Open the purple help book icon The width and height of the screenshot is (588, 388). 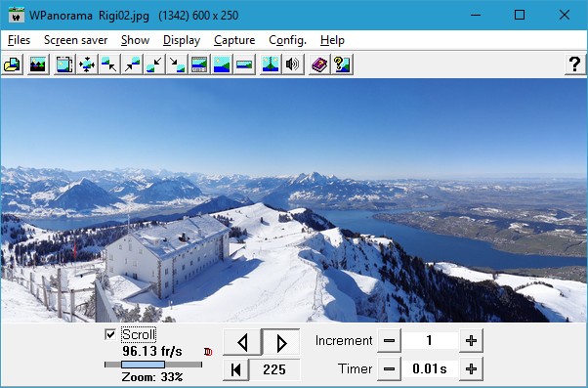pyautogui.click(x=319, y=65)
